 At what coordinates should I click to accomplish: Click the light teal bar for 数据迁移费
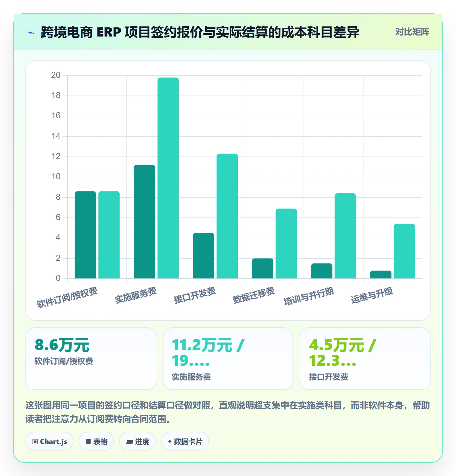(x=286, y=244)
